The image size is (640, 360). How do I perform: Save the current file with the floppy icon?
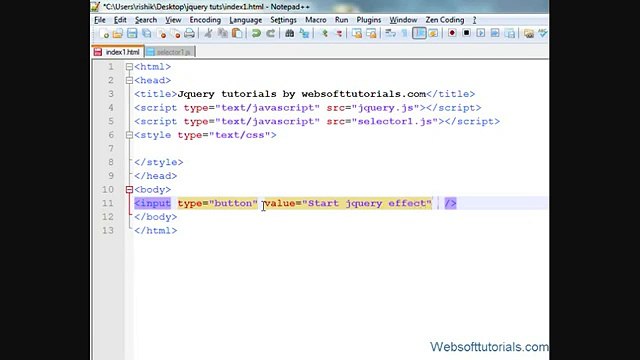click(132, 33)
